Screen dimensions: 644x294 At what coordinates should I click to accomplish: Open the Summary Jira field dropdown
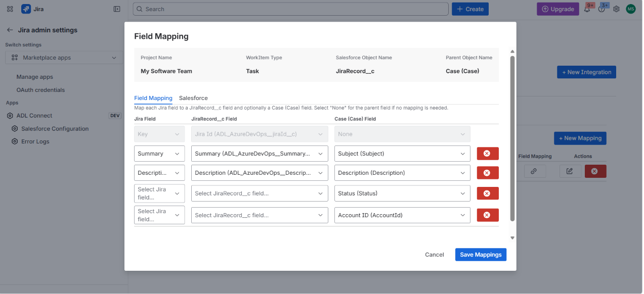(159, 154)
